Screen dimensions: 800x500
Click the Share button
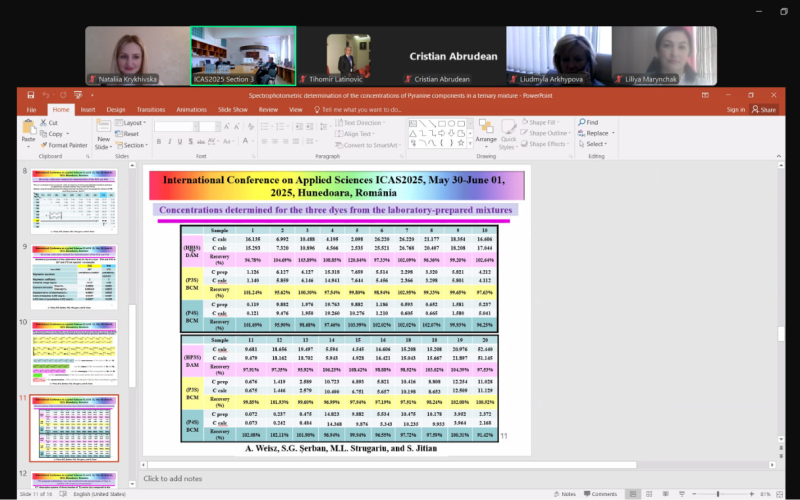pos(764,110)
